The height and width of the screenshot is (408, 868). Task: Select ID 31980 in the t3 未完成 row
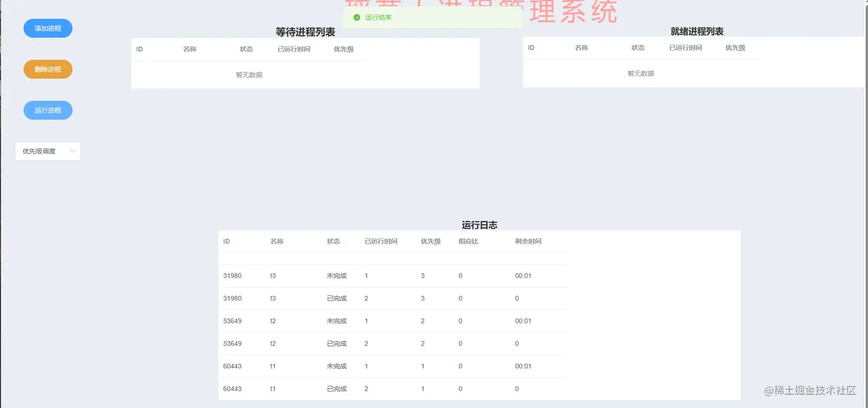tap(232, 276)
